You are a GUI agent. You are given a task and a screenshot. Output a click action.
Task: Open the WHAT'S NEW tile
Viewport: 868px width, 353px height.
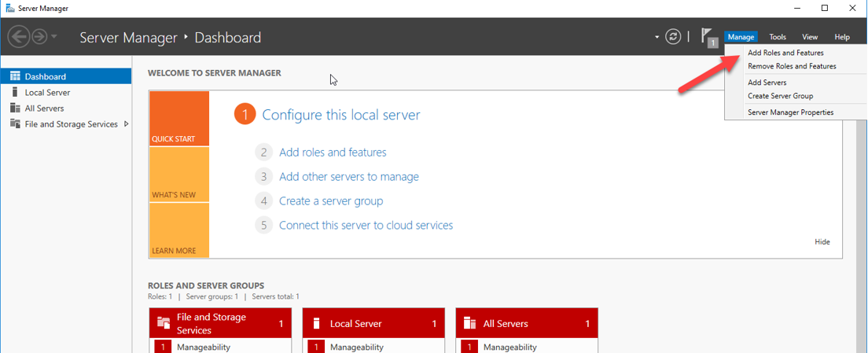pyautogui.click(x=178, y=175)
